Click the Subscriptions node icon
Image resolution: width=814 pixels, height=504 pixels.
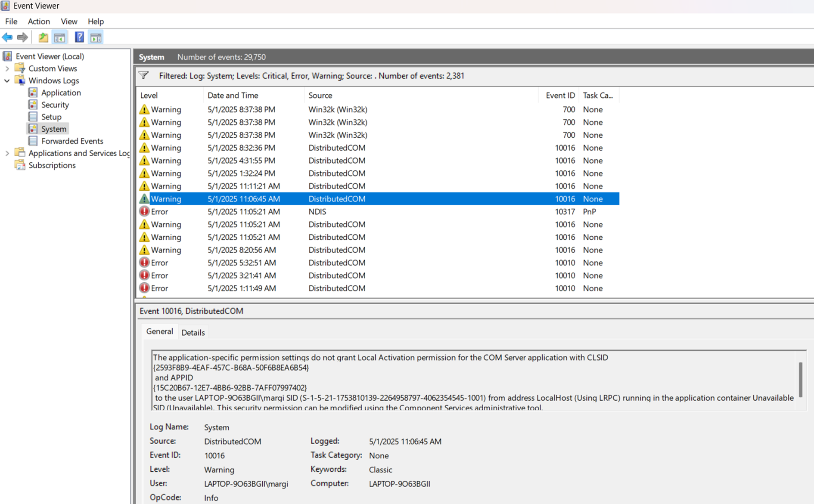click(x=20, y=165)
